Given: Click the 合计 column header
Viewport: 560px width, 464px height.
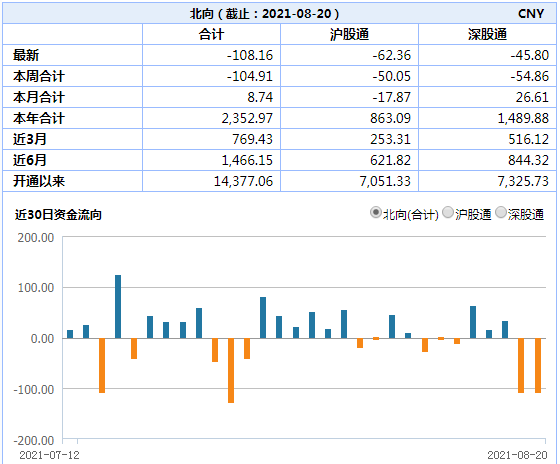Looking at the screenshot, I should [211, 35].
